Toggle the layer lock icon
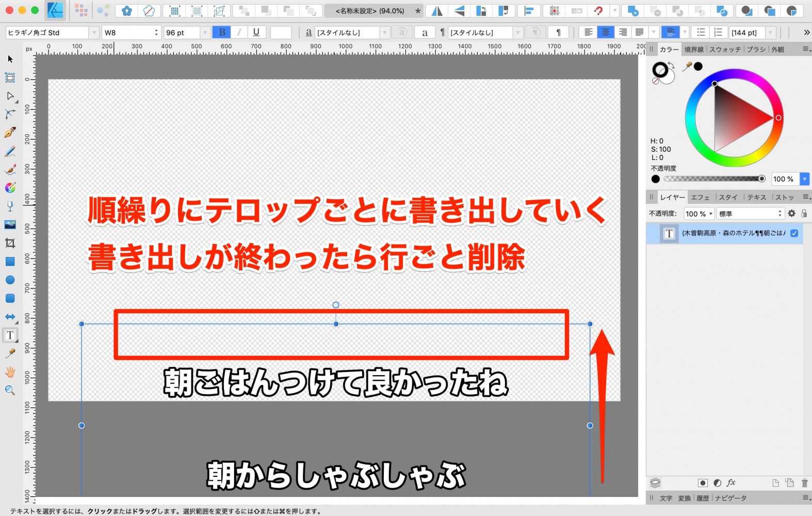Screen dimensions: 812x516 (x=804, y=214)
